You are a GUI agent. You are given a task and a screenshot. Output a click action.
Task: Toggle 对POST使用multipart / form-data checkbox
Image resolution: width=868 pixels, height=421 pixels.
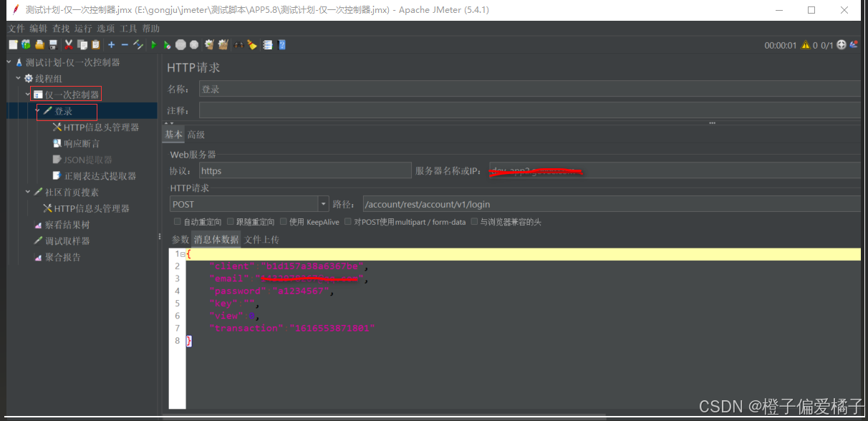point(348,222)
